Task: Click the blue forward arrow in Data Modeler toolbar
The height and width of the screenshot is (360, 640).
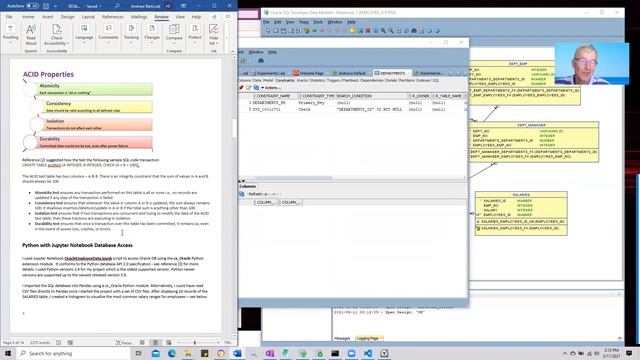Action: coord(437,31)
